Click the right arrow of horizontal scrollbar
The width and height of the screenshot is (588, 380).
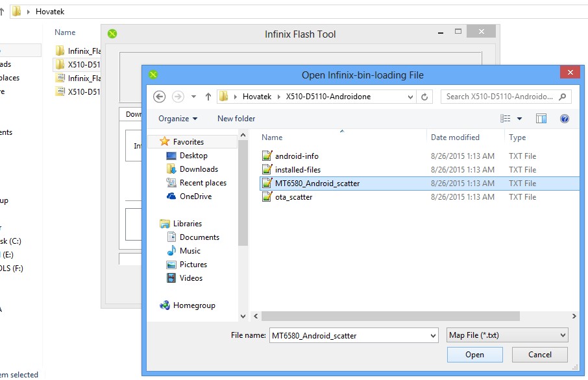pos(574,316)
